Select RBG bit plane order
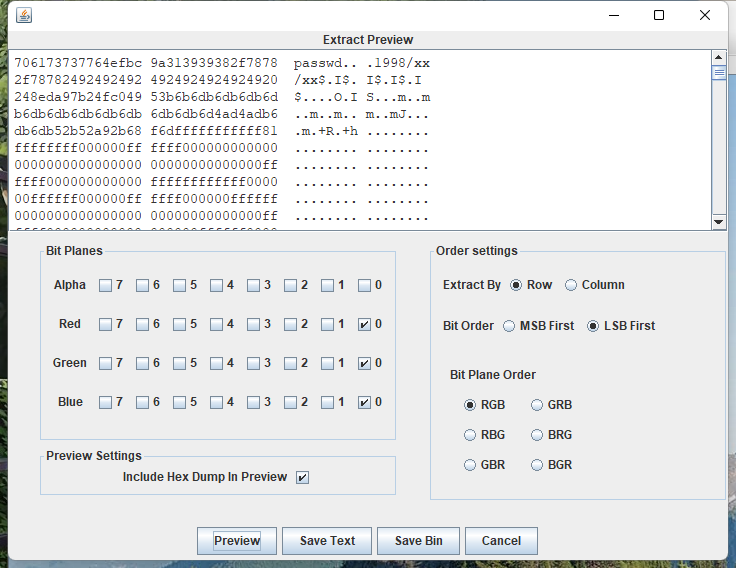Image resolution: width=736 pixels, height=568 pixels. [x=470, y=435]
